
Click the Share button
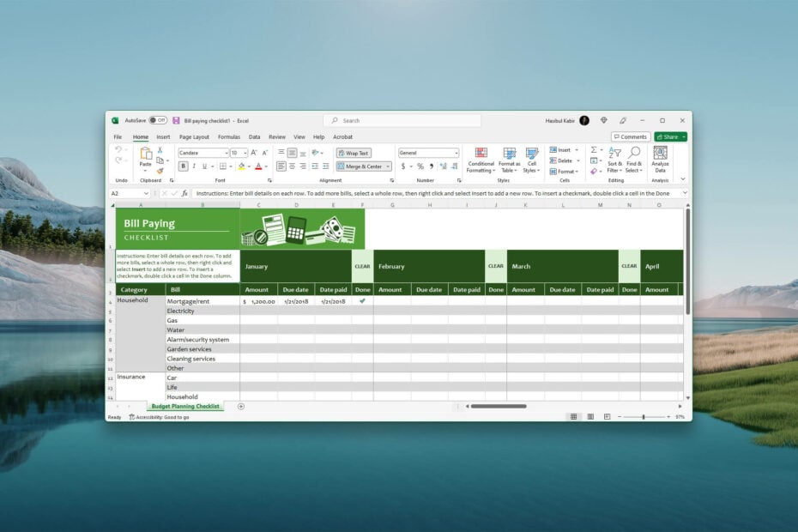pyautogui.click(x=668, y=136)
